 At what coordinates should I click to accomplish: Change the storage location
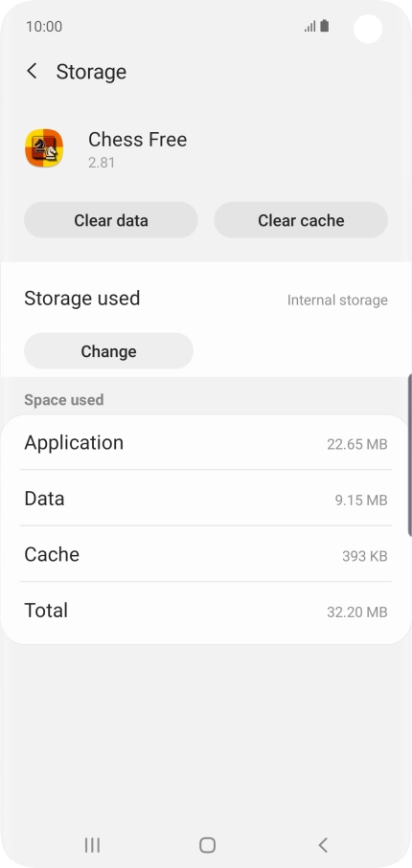(x=108, y=351)
